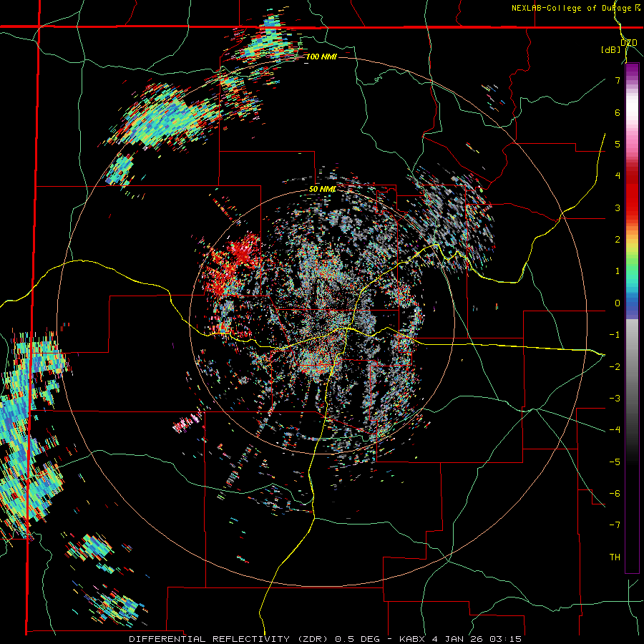
Task: Click the -4 value on the dB scale
Action: [x=615, y=430]
